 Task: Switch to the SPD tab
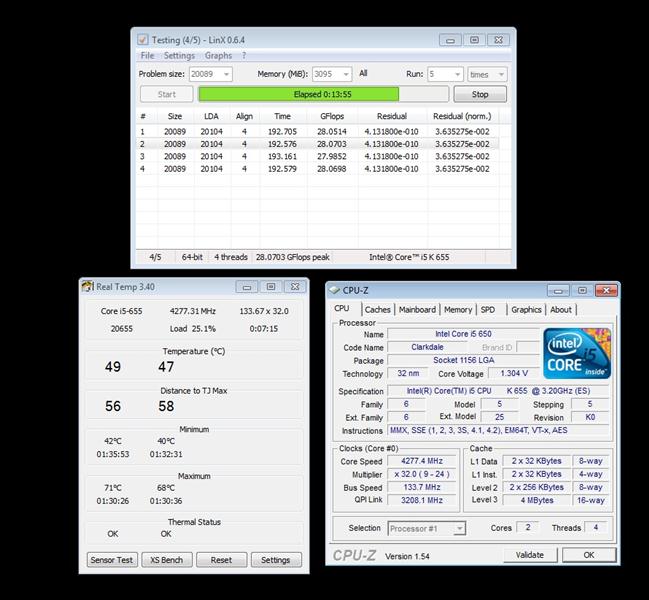coord(488,310)
